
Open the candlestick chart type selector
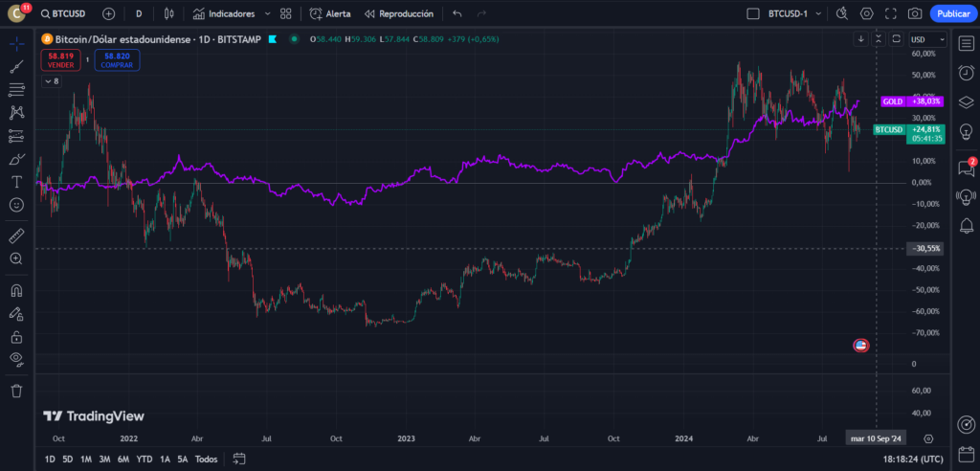pyautogui.click(x=168, y=13)
